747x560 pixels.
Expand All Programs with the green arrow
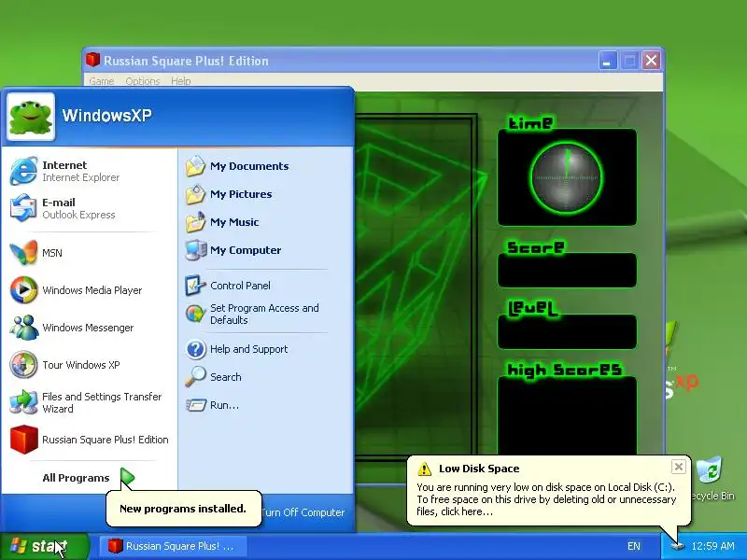pyautogui.click(x=127, y=478)
